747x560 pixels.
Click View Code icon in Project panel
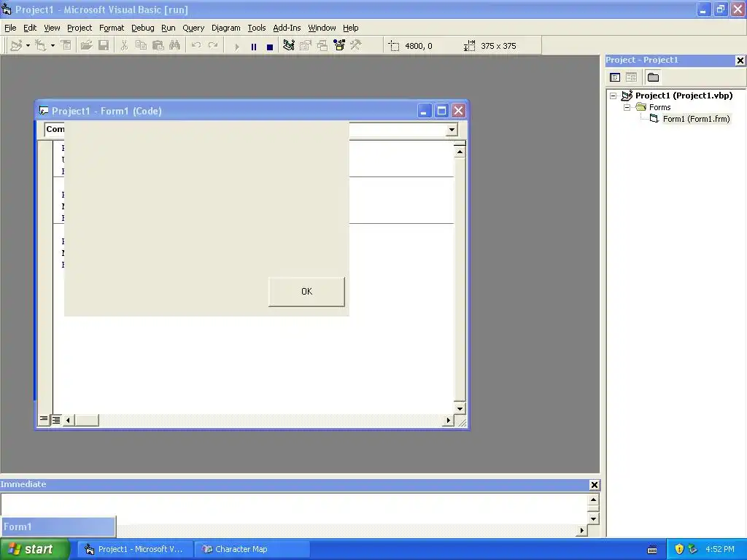coord(615,77)
